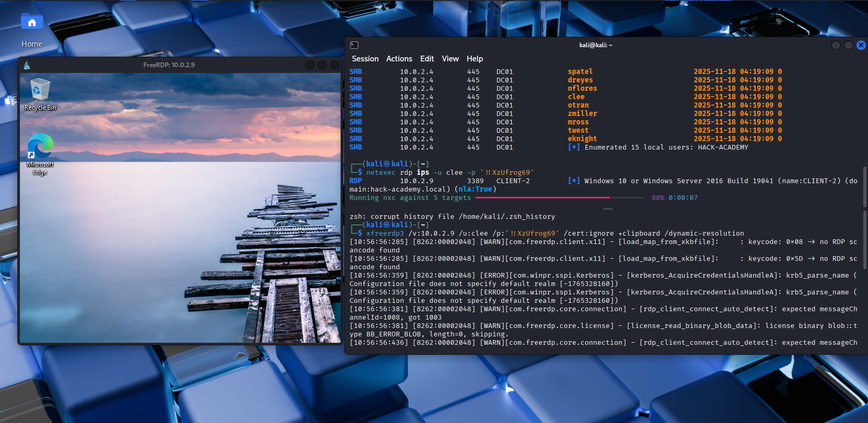
Task: Maximize the kali@kali terminal window
Action: click(x=849, y=45)
